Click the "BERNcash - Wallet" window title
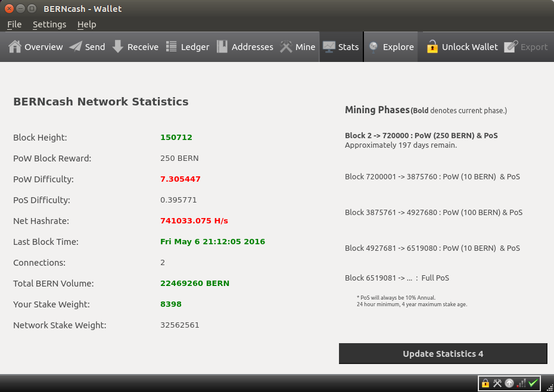Viewport: 554px width, 392px height. pyautogui.click(x=83, y=9)
